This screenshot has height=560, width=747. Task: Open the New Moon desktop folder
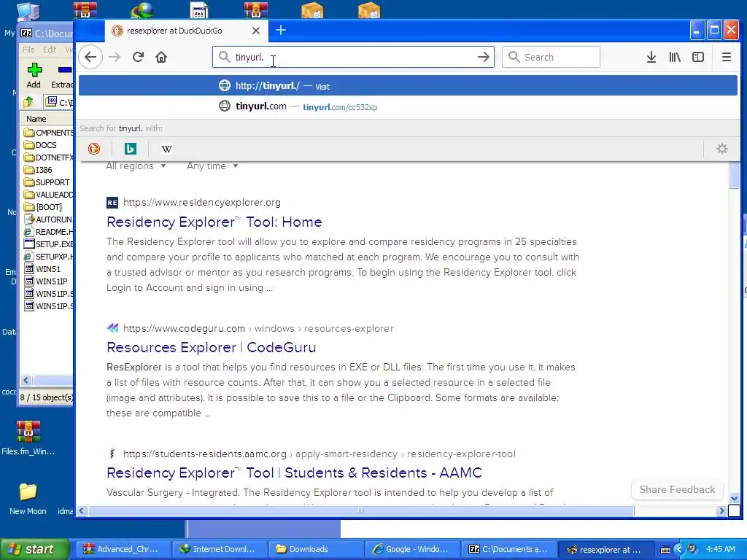[28, 499]
